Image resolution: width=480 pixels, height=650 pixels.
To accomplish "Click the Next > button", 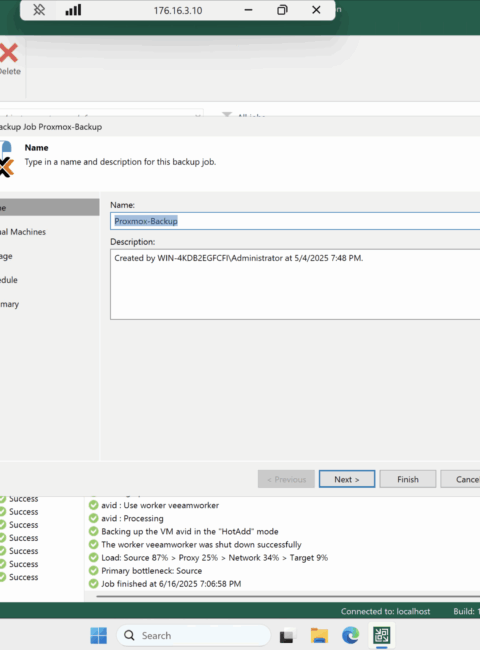I will [347, 479].
